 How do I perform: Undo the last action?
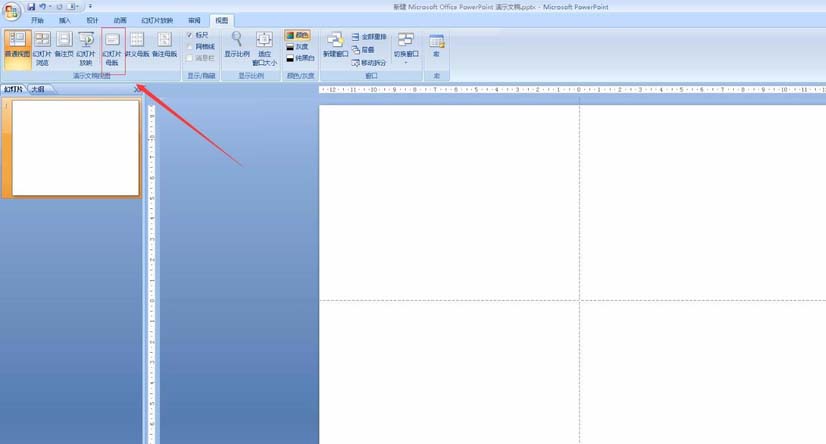point(43,7)
